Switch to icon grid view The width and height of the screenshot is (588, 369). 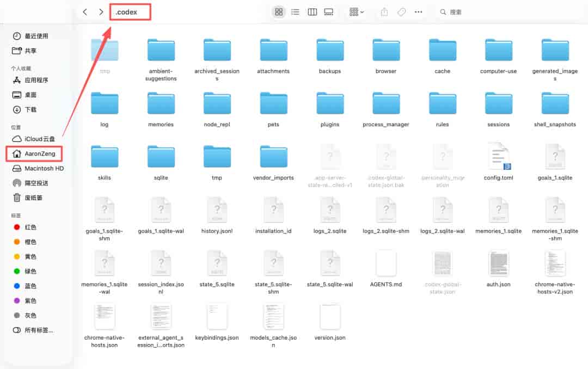[279, 12]
